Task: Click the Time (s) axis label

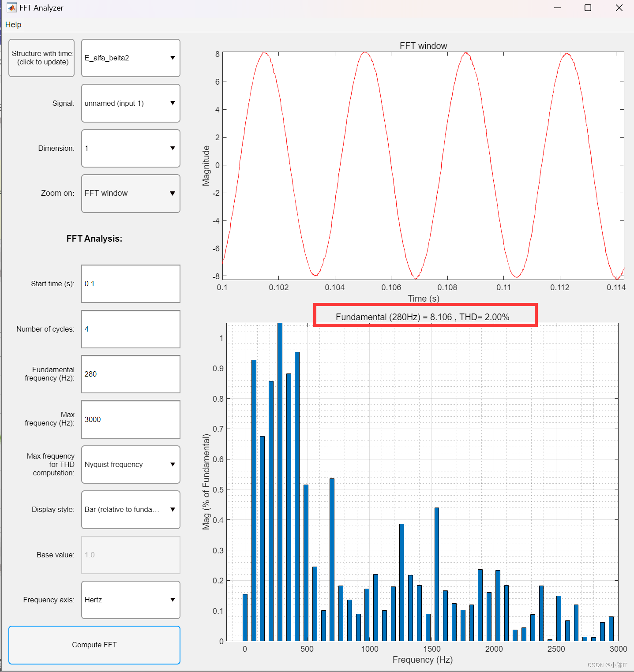Action: click(423, 299)
